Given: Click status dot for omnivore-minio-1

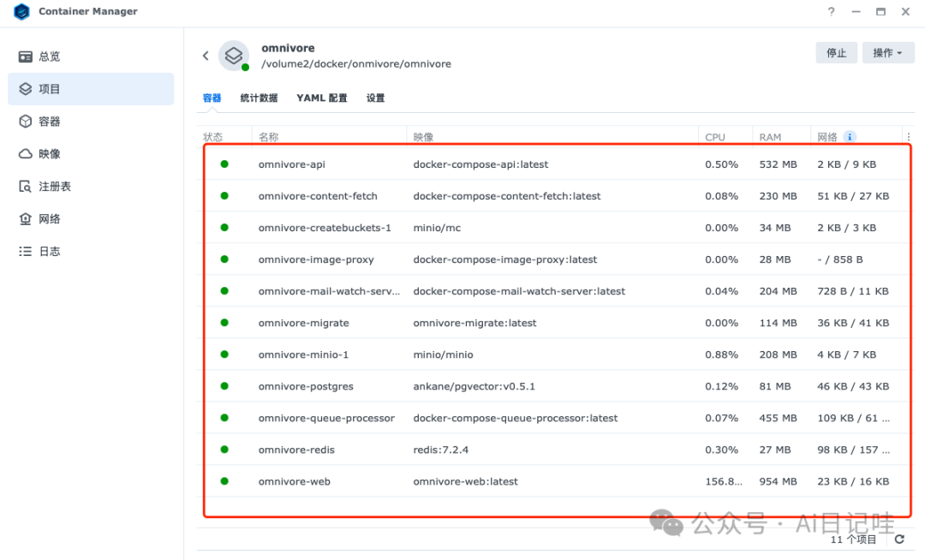Looking at the screenshot, I should click(224, 354).
